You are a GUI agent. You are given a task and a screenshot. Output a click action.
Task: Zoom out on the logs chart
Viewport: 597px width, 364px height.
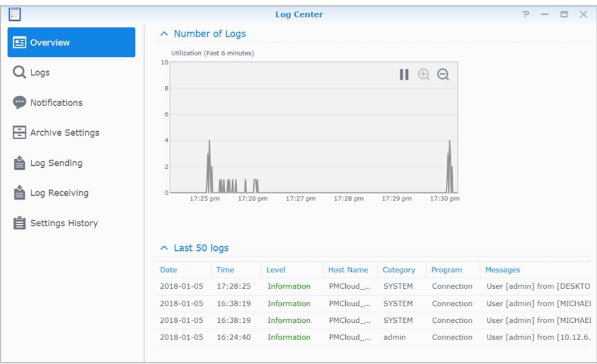pos(443,74)
